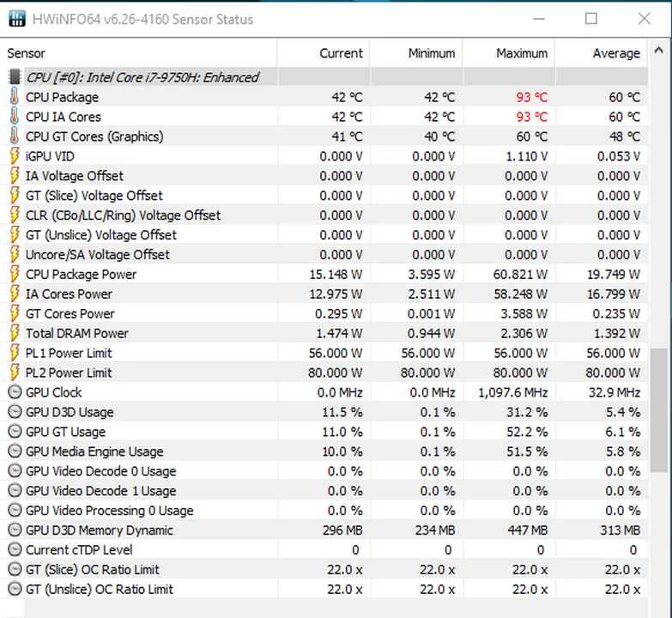Click the 52.2 % maximum GPU GT Usage value
The height and width of the screenshot is (618, 672).
(x=527, y=432)
